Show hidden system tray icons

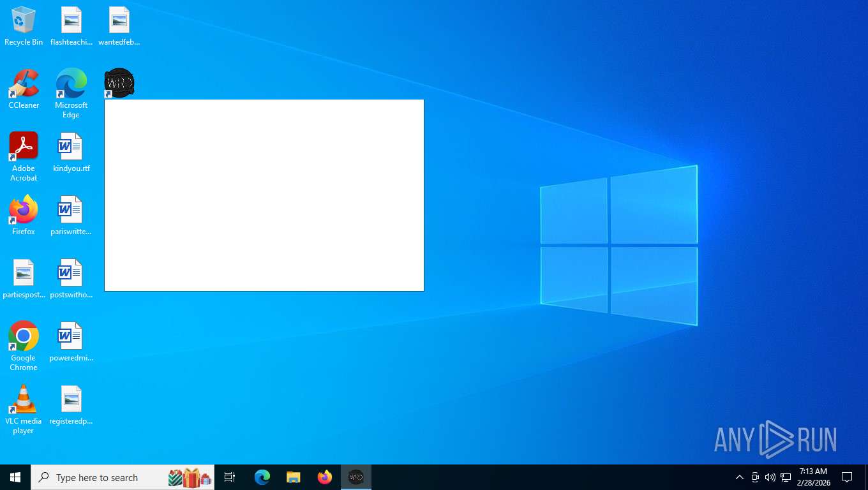pyautogui.click(x=740, y=477)
